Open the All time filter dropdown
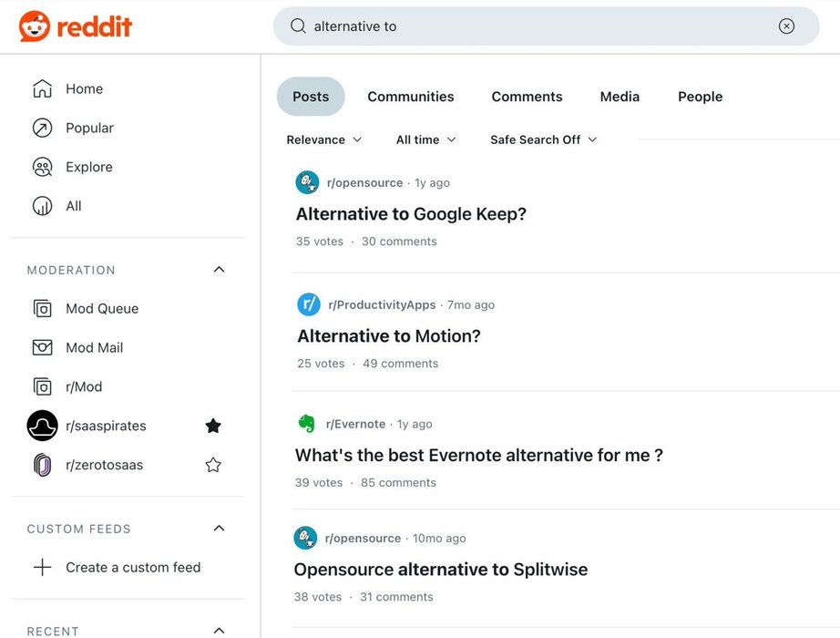This screenshot has height=638, width=840. click(426, 139)
